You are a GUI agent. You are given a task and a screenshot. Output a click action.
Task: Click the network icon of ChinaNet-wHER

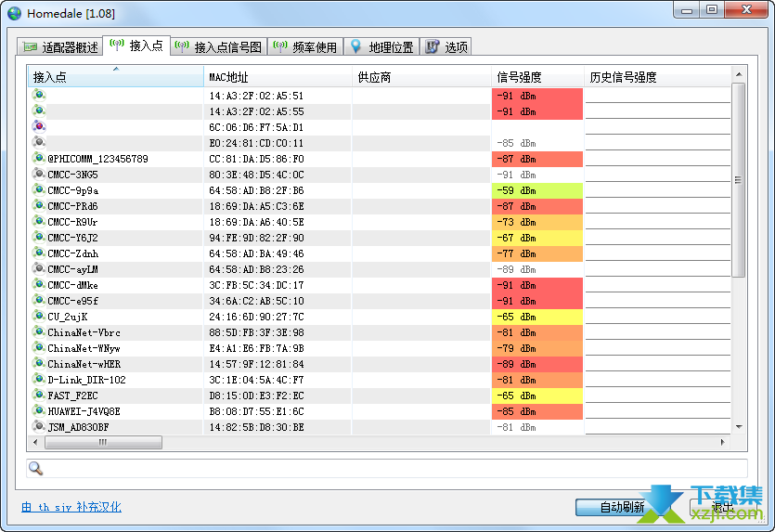39,364
